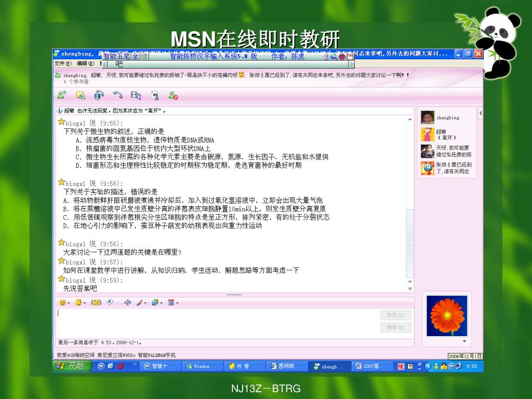This screenshot has height=399, width=532.
Task: Click the sunflower display picture
Action: [x=446, y=316]
